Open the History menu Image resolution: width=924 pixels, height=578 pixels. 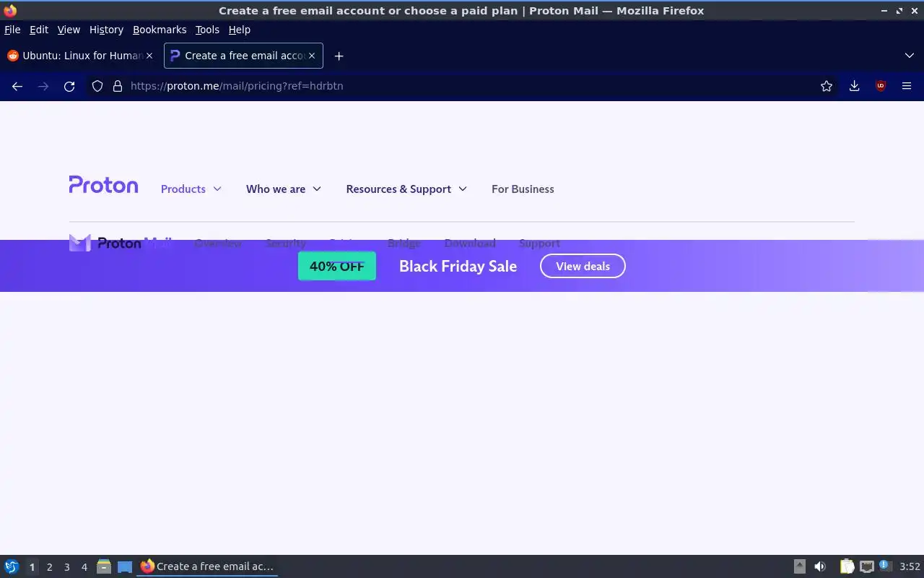[106, 30]
